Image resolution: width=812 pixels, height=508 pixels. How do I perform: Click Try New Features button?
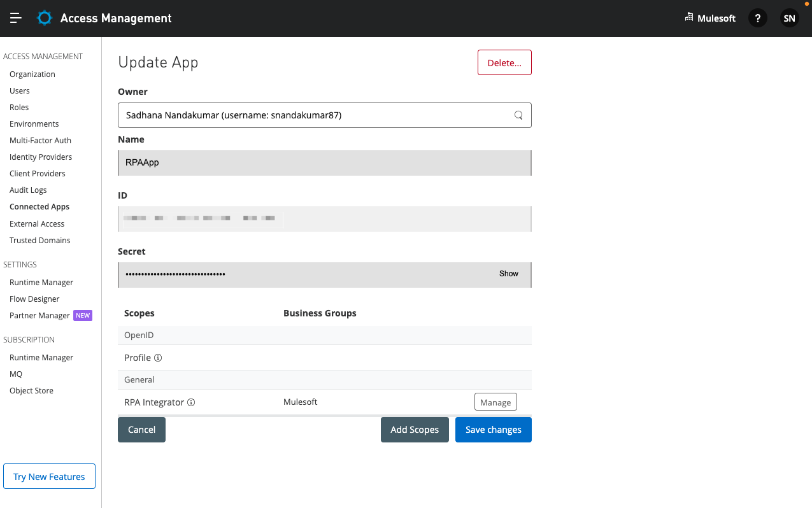pyautogui.click(x=49, y=476)
